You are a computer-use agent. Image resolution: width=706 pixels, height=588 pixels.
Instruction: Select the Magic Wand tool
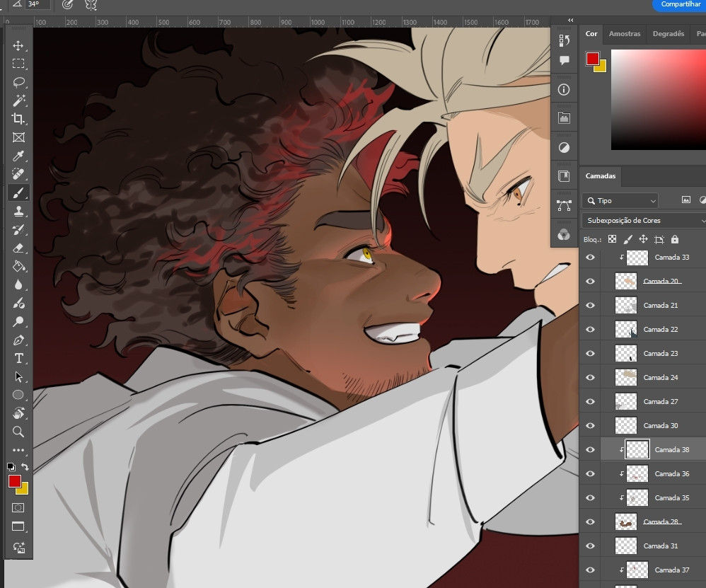click(18, 100)
